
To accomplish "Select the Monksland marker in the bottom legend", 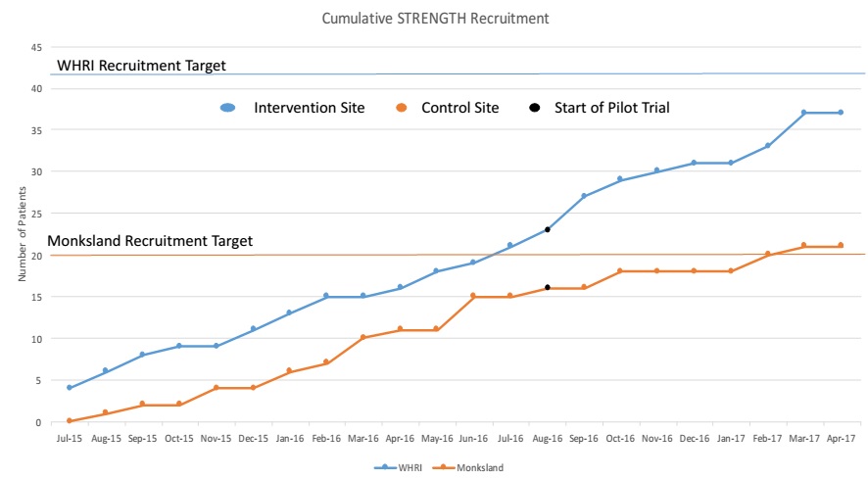I will 442,468.
